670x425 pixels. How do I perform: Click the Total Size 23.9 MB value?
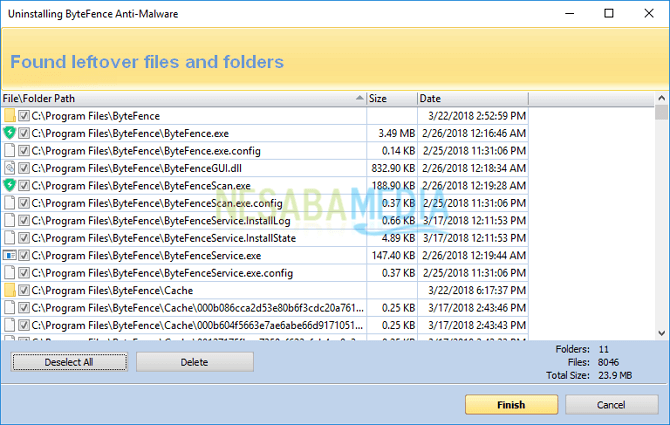[615, 375]
